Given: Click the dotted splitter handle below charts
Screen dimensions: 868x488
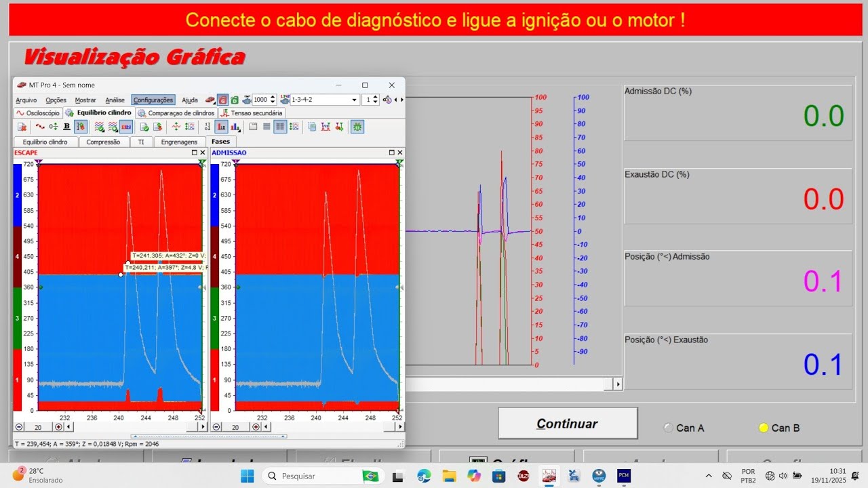Looking at the screenshot, I should (209, 436).
